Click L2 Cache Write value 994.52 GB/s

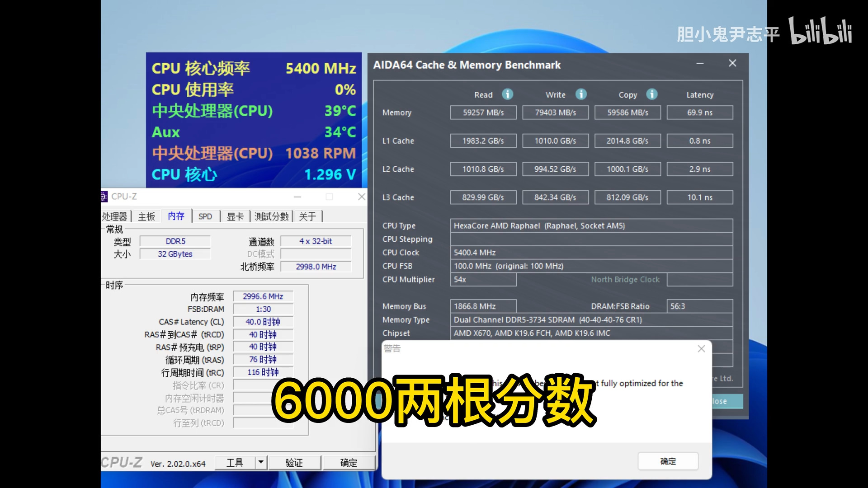click(x=556, y=169)
